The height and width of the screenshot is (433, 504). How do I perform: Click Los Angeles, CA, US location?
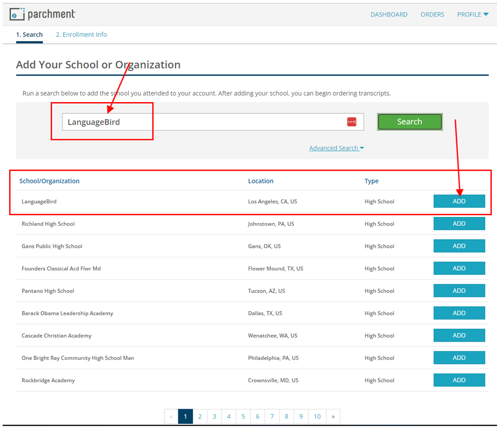(273, 202)
